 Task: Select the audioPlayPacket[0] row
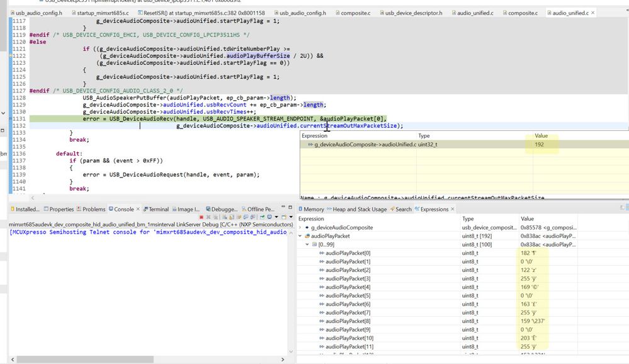click(x=437, y=253)
